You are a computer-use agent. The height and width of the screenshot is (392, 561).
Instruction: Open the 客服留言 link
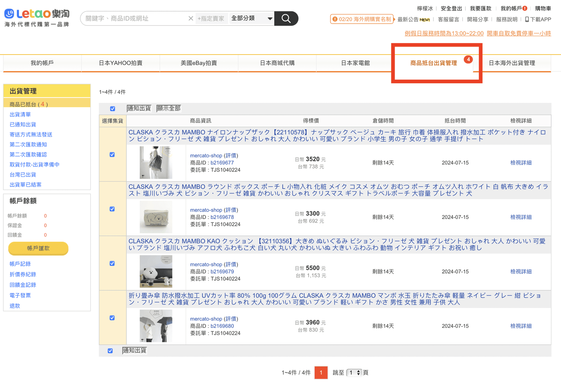448,19
